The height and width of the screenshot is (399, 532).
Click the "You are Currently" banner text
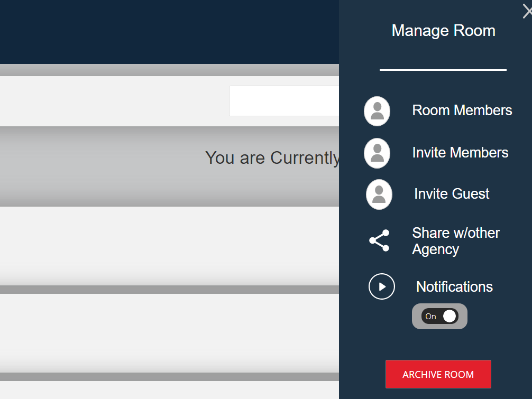272,157
